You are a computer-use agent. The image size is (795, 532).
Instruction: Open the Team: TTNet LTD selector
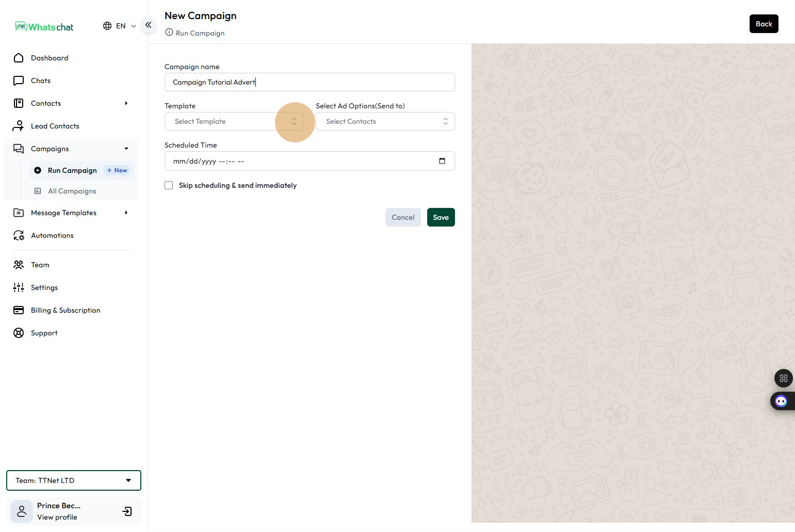(73, 480)
